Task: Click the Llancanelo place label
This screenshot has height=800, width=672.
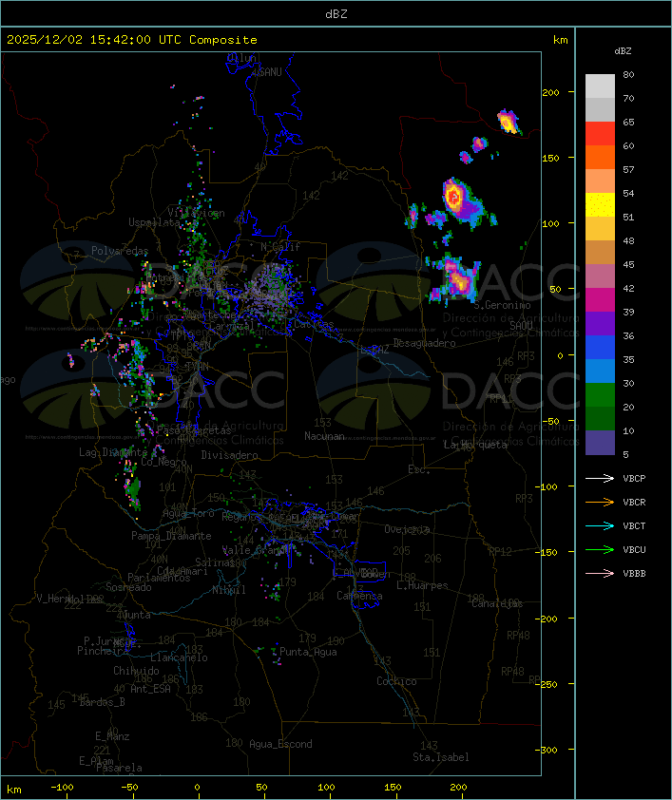Action: click(179, 657)
